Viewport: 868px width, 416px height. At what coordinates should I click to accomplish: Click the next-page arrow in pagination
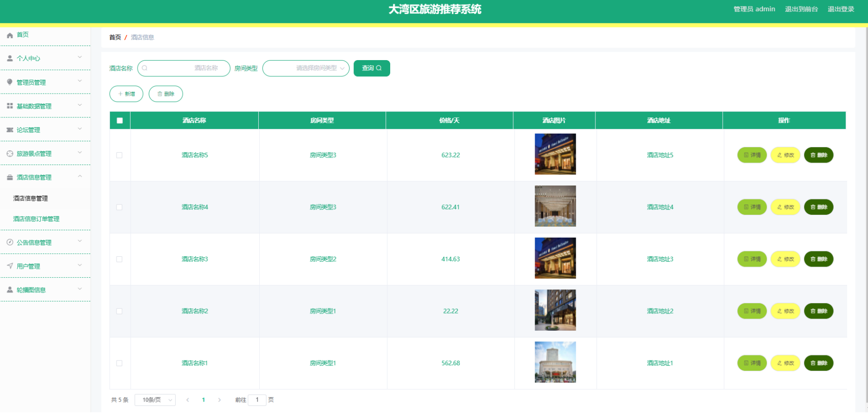(220, 400)
